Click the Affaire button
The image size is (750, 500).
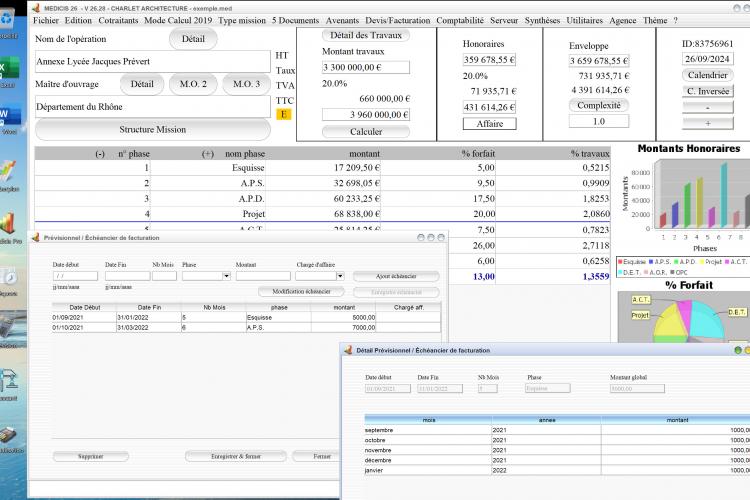[490, 124]
